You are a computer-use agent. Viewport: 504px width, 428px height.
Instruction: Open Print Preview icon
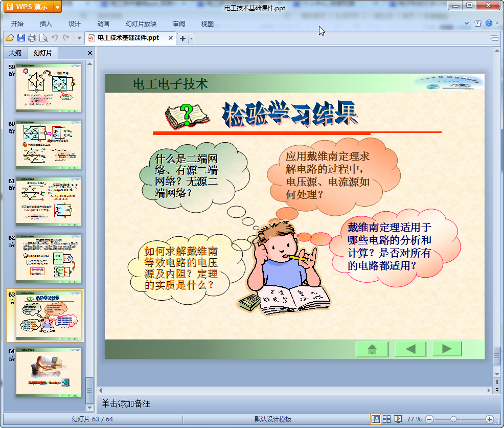(43, 38)
